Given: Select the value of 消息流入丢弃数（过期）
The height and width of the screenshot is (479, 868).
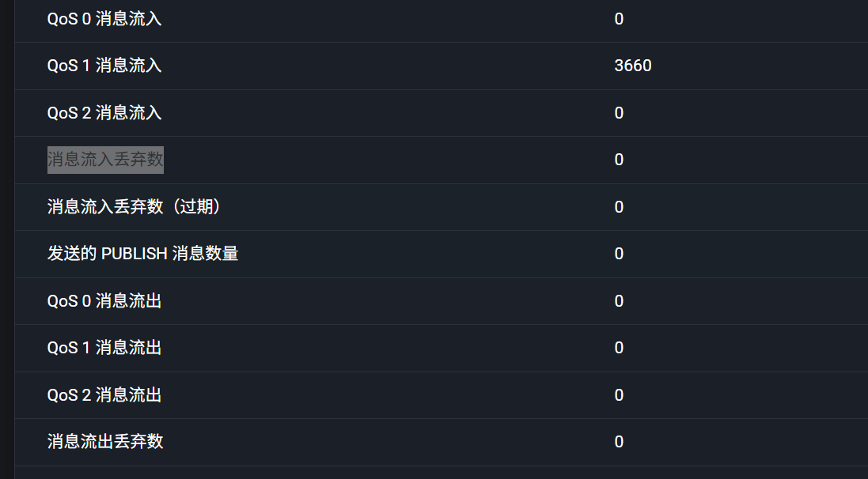Looking at the screenshot, I should coord(619,207).
